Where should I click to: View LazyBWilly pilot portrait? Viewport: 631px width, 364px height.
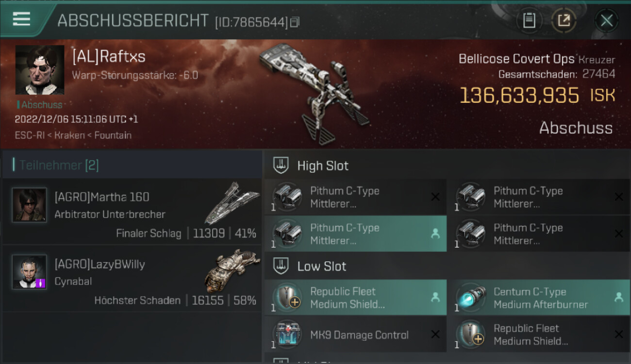point(30,272)
